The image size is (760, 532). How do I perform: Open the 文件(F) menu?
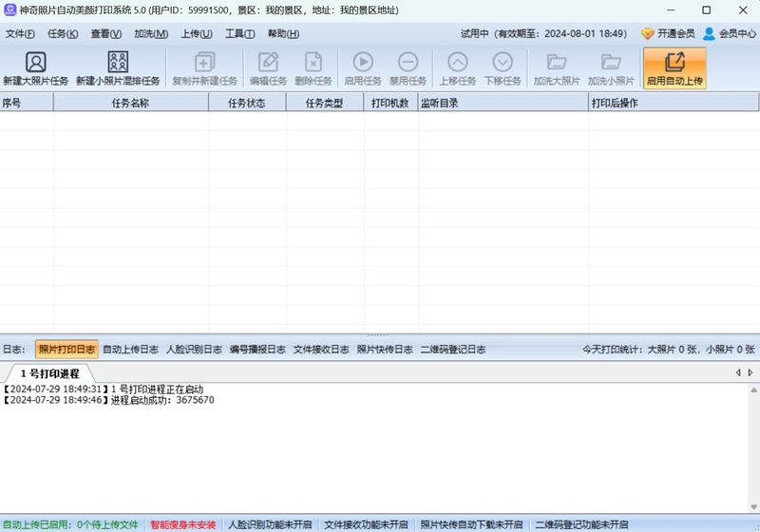point(20,34)
